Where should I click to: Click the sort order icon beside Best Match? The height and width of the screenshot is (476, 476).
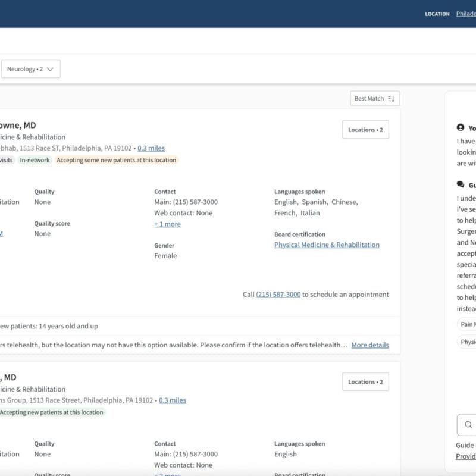click(x=391, y=98)
